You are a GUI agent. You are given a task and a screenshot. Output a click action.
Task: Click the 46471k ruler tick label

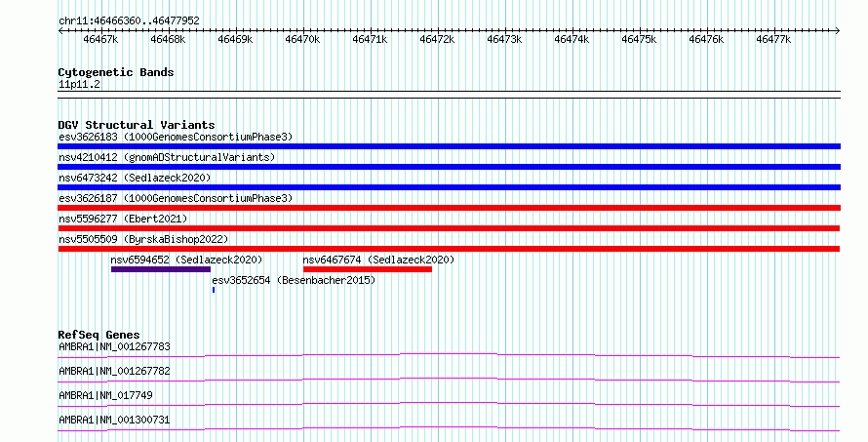(x=370, y=39)
